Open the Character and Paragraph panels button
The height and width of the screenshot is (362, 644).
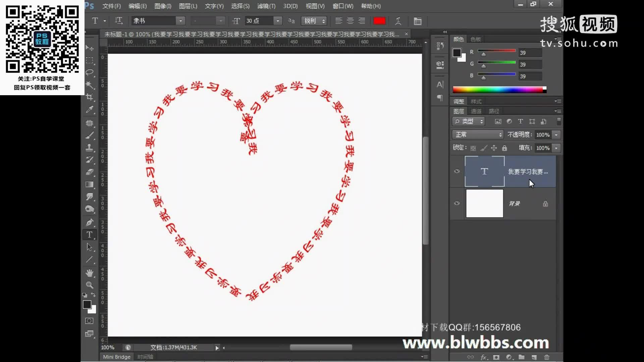(418, 21)
